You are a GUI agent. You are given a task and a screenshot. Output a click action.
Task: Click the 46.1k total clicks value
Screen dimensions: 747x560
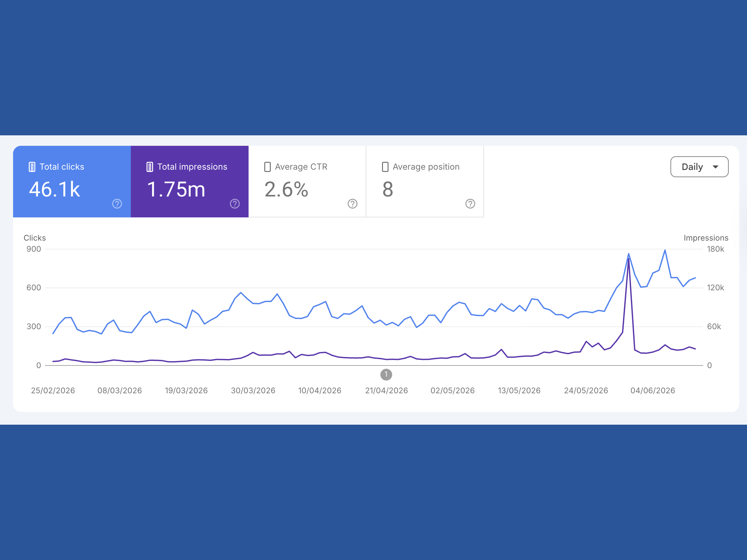click(54, 189)
